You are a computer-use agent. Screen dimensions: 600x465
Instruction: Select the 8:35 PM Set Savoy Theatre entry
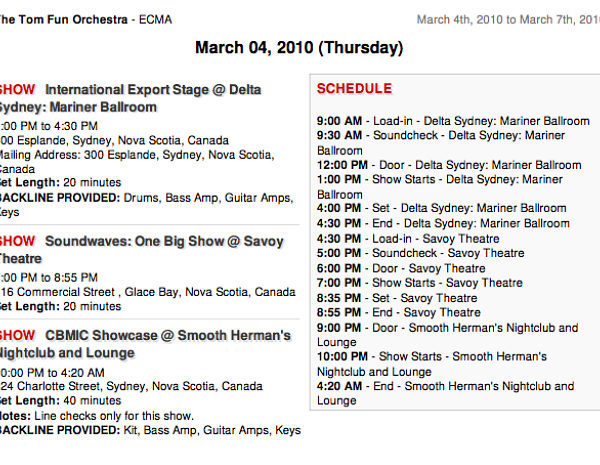(x=397, y=298)
